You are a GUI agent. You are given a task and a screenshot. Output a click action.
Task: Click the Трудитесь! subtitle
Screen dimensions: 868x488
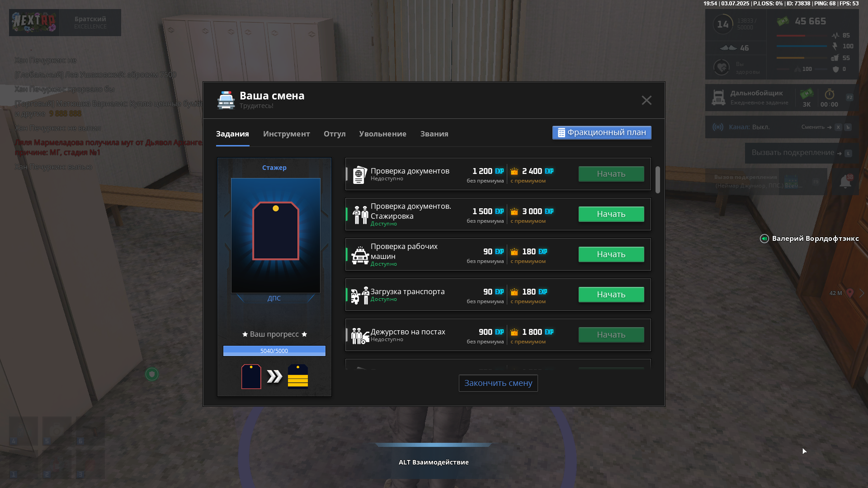coord(256,106)
